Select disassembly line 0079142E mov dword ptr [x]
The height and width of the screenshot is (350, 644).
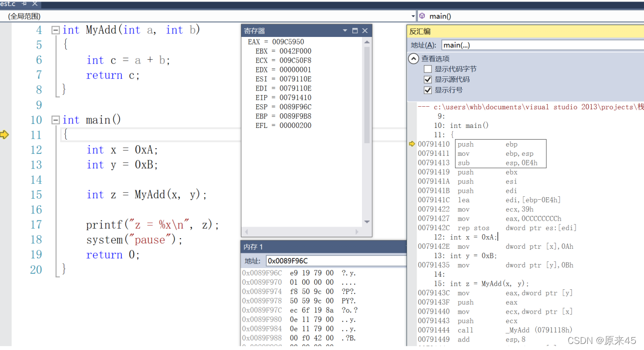pyautogui.click(x=496, y=247)
